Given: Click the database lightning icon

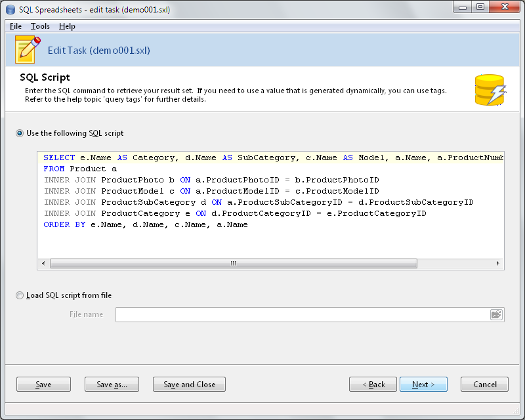Looking at the screenshot, I should tap(488, 90).
